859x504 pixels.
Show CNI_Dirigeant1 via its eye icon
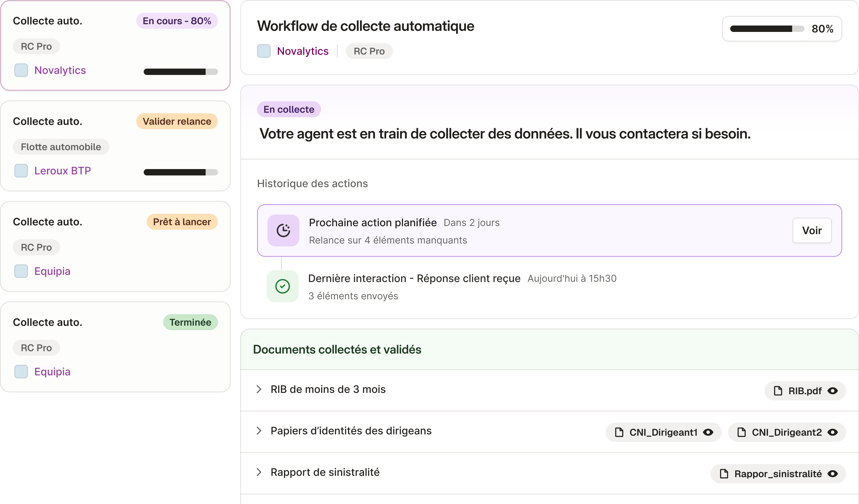point(708,432)
